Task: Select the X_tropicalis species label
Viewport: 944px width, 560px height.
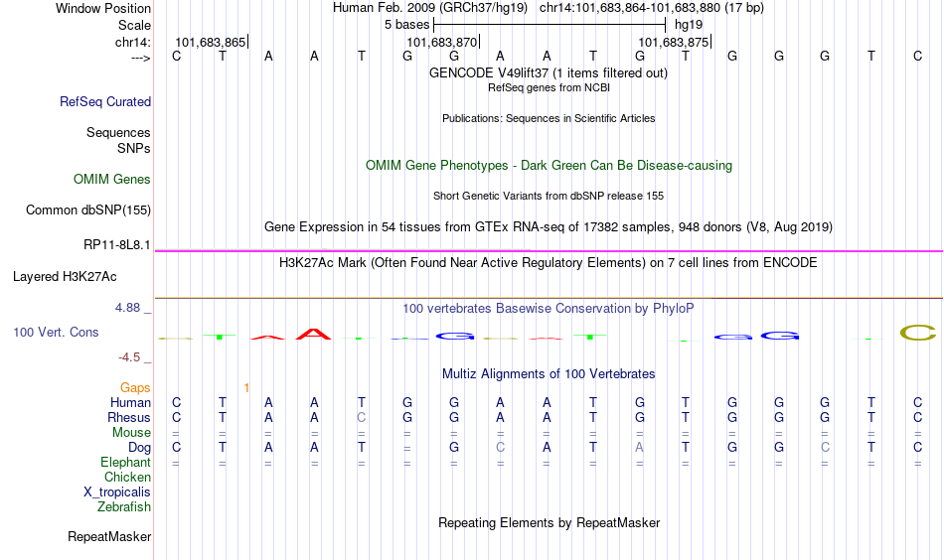Action: click(x=117, y=492)
